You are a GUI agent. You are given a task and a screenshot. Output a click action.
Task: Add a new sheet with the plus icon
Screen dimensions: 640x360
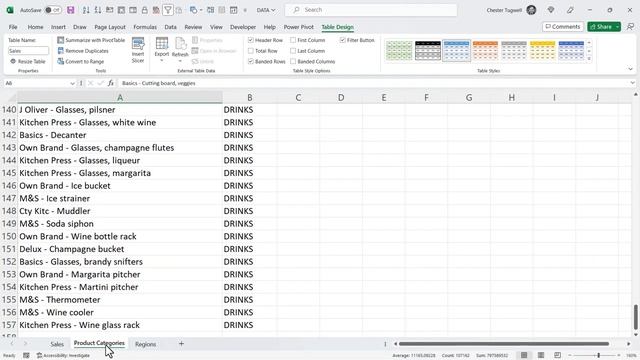pos(181,344)
